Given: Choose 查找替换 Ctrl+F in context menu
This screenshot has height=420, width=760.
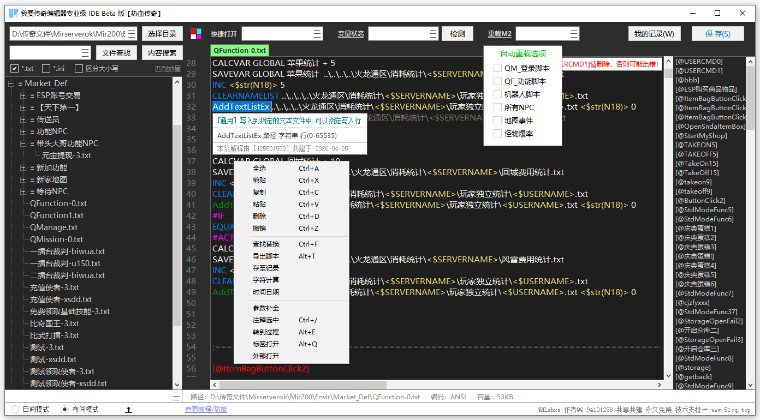Looking at the screenshot, I should [291, 244].
